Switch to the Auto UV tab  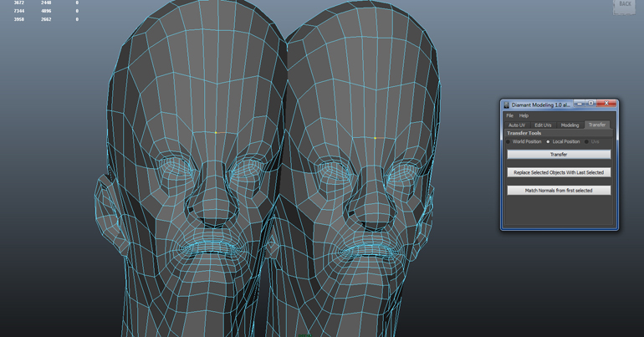(517, 125)
